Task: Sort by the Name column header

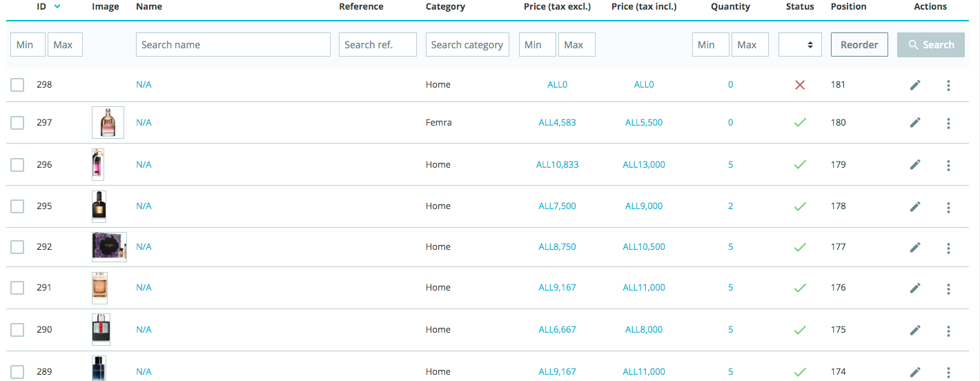Action: tap(149, 7)
